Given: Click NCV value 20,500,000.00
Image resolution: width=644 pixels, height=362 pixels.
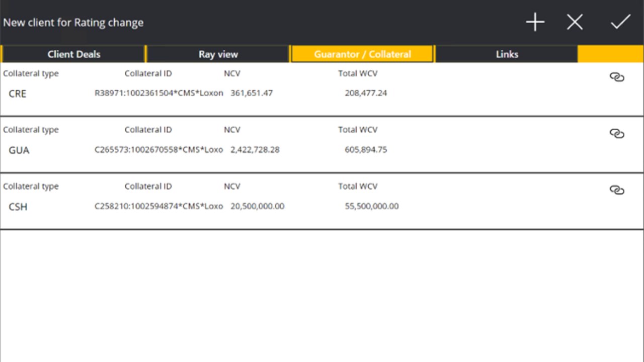Looking at the screenshot, I should coord(258,206).
